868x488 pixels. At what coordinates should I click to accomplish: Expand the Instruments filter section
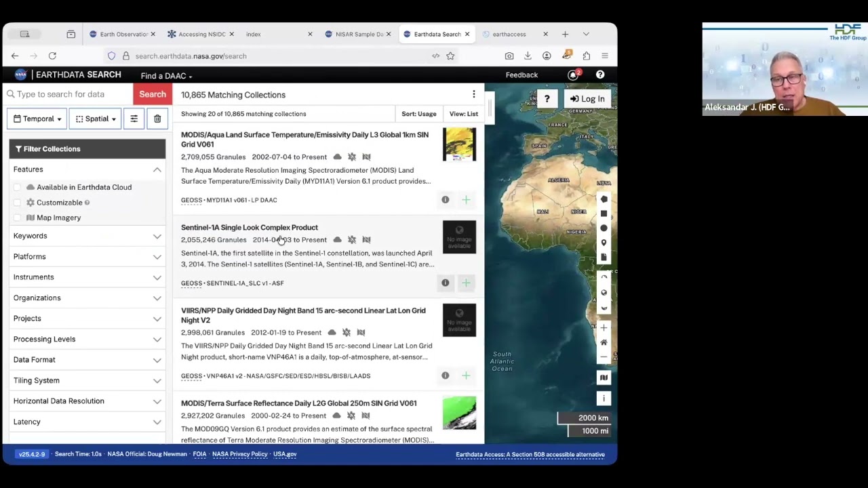tap(87, 277)
